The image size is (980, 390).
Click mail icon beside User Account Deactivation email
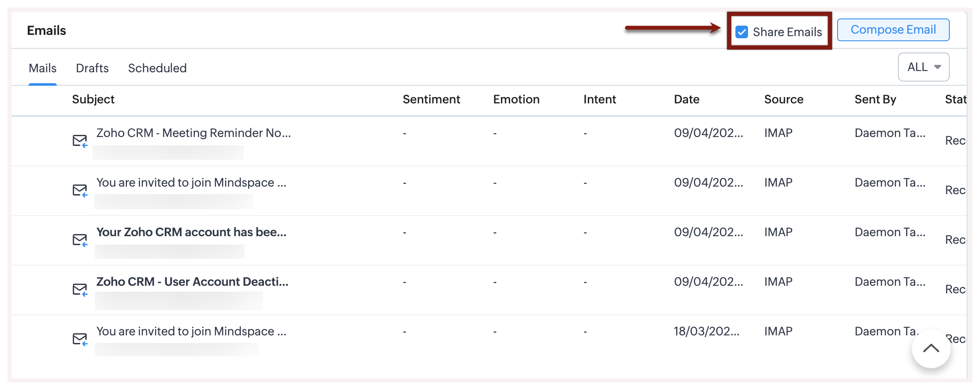pos(79,290)
